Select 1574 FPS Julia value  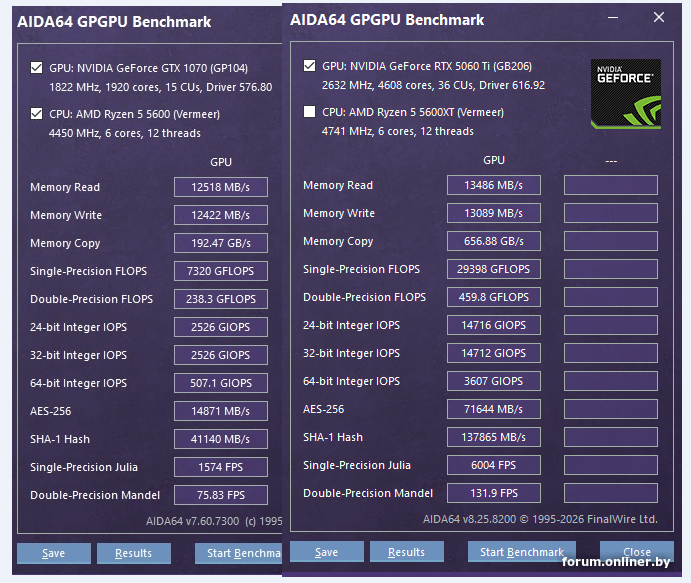221,467
